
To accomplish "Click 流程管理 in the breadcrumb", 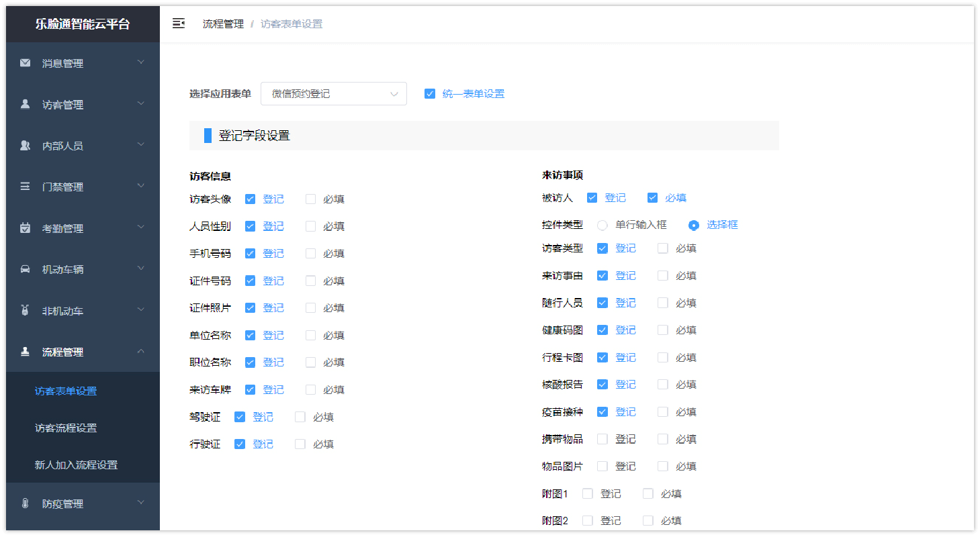I will tap(223, 23).
